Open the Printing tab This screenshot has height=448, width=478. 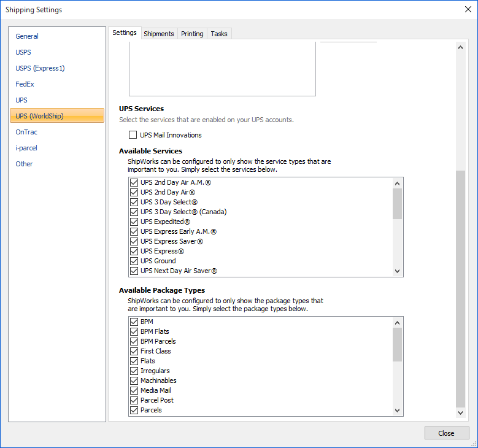coord(192,34)
